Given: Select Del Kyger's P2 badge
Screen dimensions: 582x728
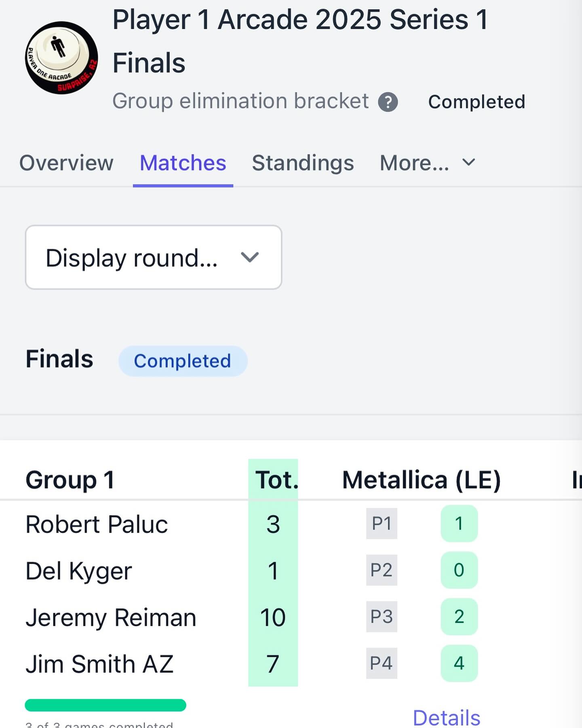Looking at the screenshot, I should (x=382, y=570).
